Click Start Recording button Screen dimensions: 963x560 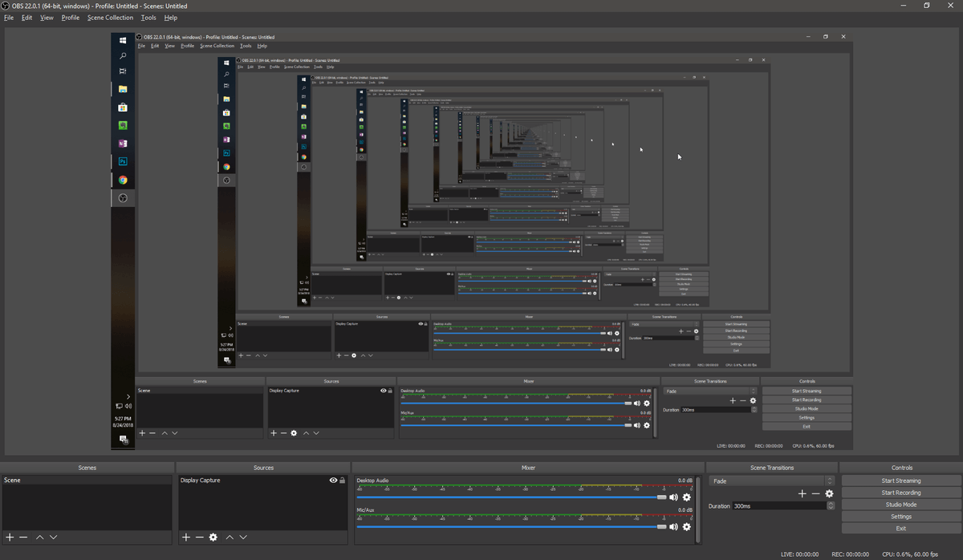click(x=901, y=493)
